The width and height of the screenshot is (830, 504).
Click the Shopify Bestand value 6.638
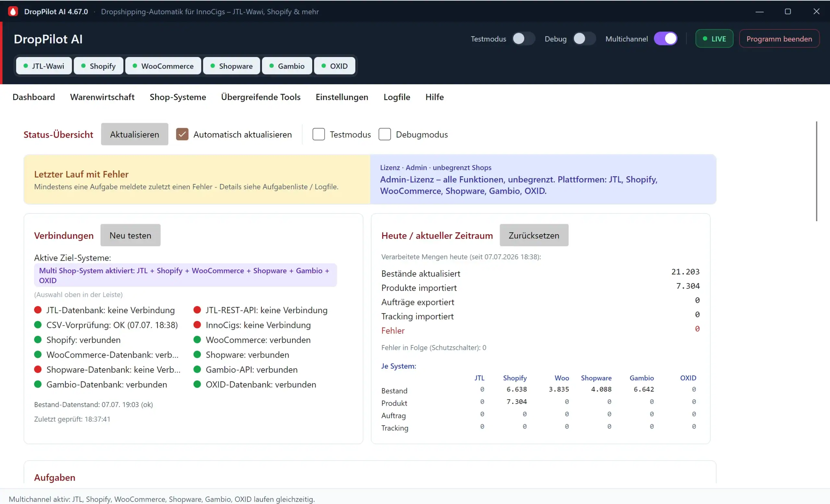pos(516,389)
